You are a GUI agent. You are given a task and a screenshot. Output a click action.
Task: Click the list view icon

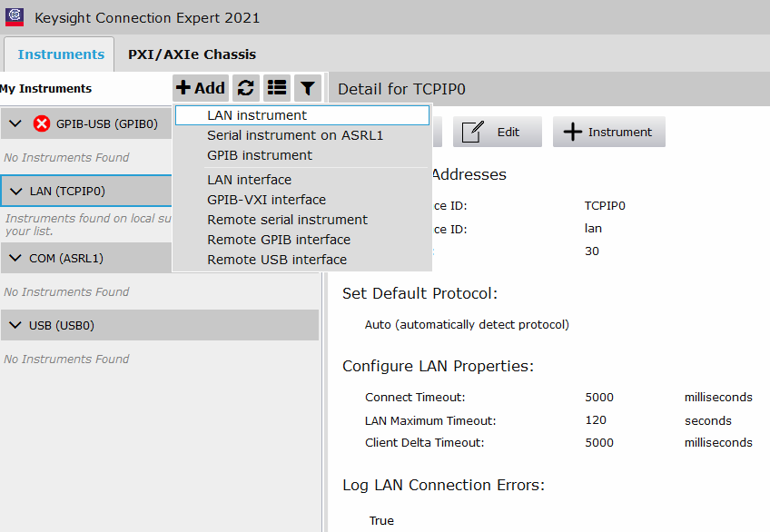tap(277, 88)
